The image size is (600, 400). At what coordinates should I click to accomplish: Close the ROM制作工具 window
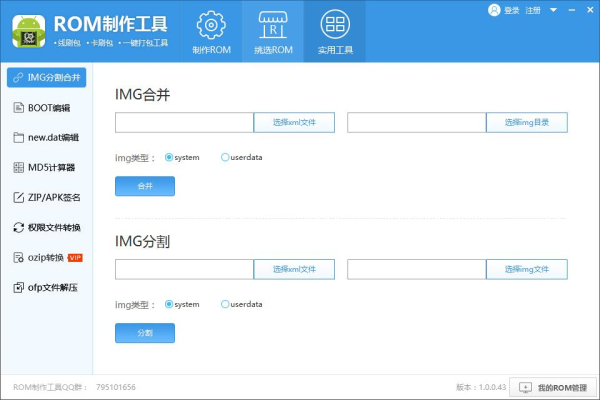click(590, 10)
